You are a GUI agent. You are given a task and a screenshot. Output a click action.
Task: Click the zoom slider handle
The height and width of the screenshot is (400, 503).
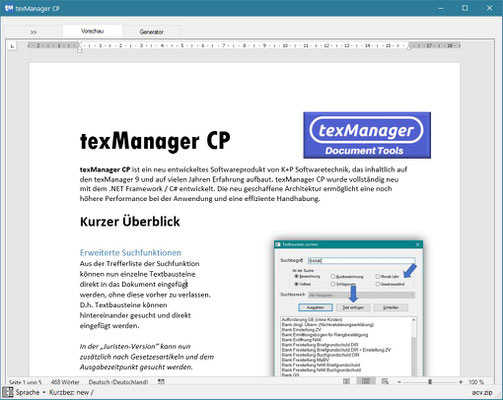pos(430,382)
